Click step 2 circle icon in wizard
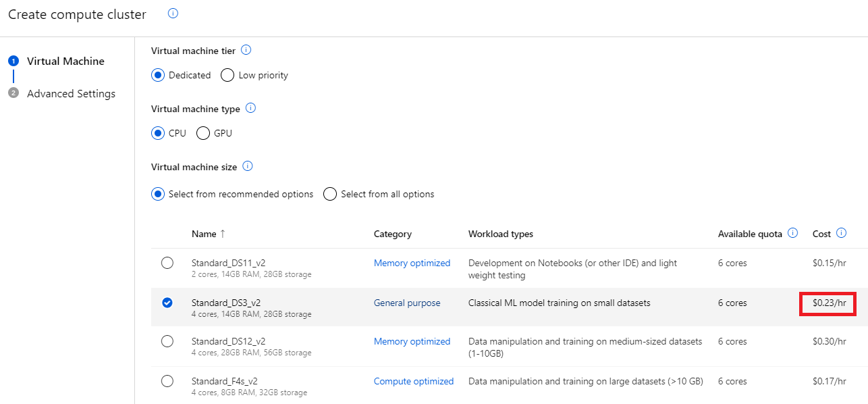The width and height of the screenshot is (868, 404). pos(13,93)
